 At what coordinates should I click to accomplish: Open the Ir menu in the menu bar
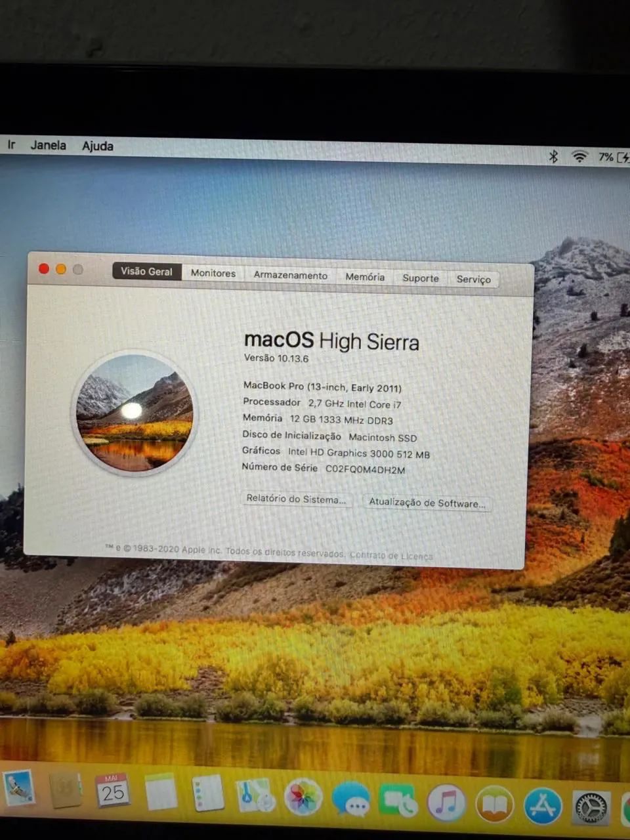click(11, 144)
